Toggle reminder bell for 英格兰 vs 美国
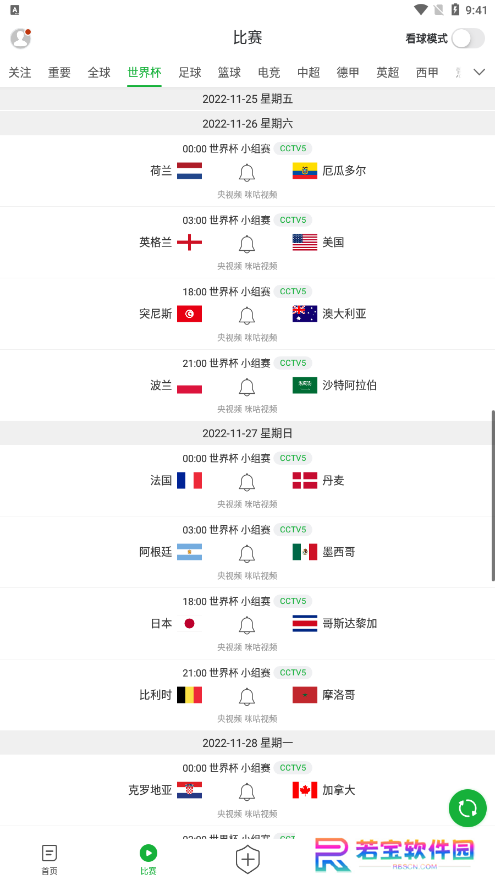 tap(247, 244)
